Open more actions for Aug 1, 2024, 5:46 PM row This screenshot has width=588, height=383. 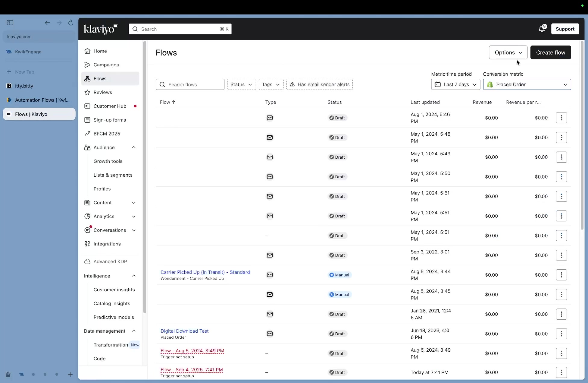[x=561, y=118]
